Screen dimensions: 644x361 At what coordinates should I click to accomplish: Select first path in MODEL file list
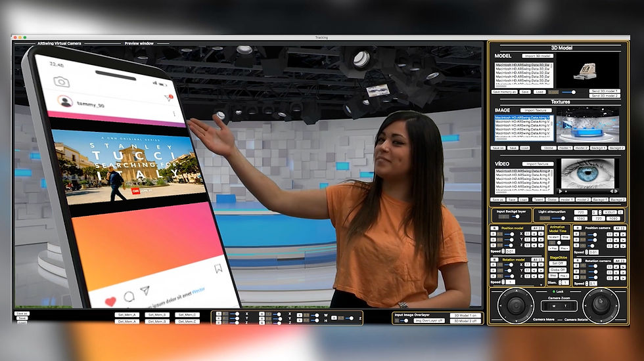pyautogui.click(x=523, y=65)
